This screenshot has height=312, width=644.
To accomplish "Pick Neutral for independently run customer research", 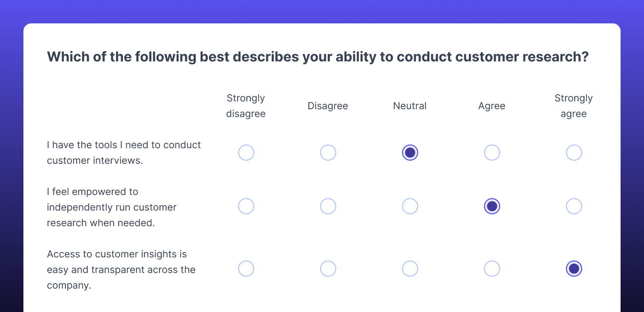I will [x=410, y=206].
